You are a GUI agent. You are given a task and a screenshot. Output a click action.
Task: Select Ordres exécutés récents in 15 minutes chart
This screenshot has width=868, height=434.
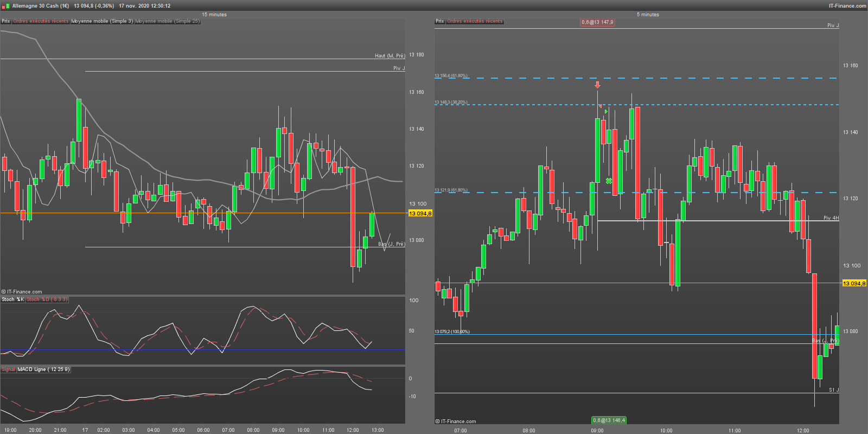point(41,21)
